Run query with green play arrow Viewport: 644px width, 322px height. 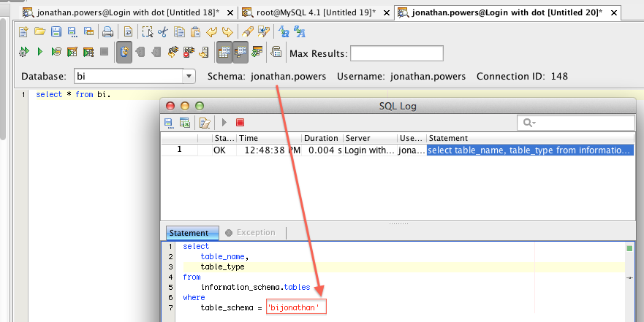click(x=40, y=52)
